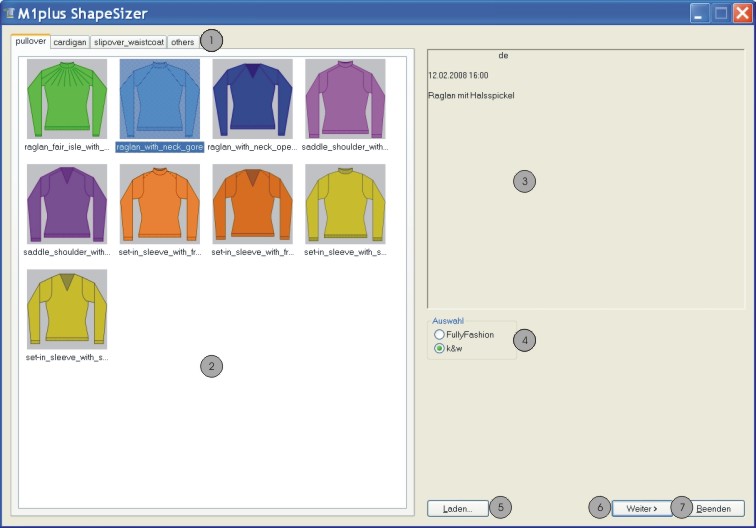Select the FullyFashion radio option
756x528 pixels.
(x=440, y=335)
